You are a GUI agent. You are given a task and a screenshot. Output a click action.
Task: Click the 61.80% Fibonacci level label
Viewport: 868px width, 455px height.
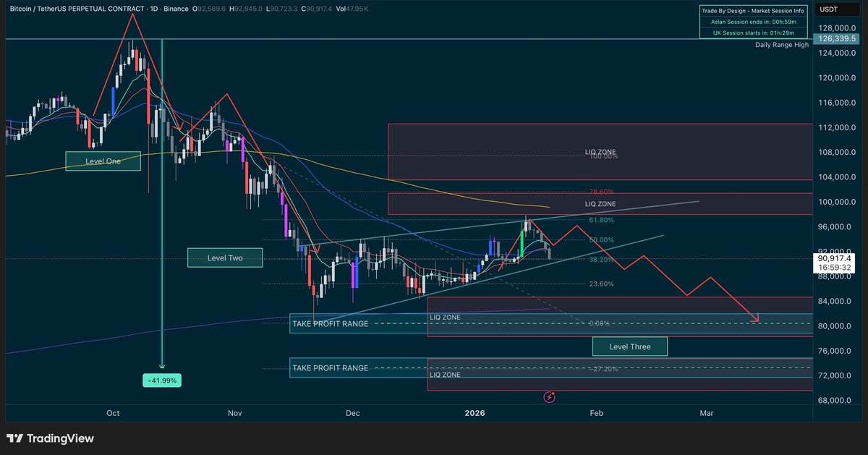pyautogui.click(x=601, y=220)
